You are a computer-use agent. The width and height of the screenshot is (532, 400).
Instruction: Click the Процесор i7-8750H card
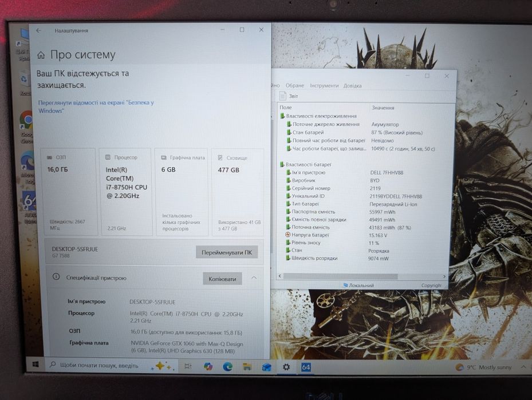click(126, 192)
